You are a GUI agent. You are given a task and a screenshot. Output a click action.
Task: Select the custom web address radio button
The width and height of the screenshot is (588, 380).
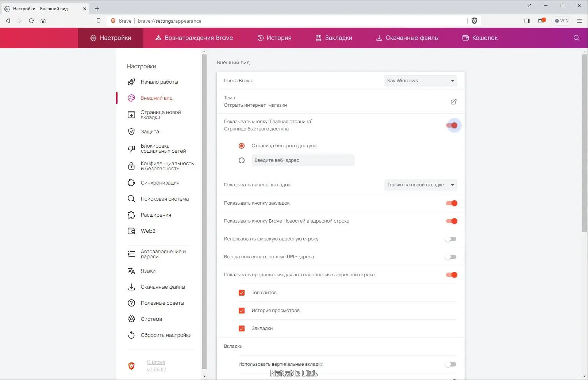(242, 160)
